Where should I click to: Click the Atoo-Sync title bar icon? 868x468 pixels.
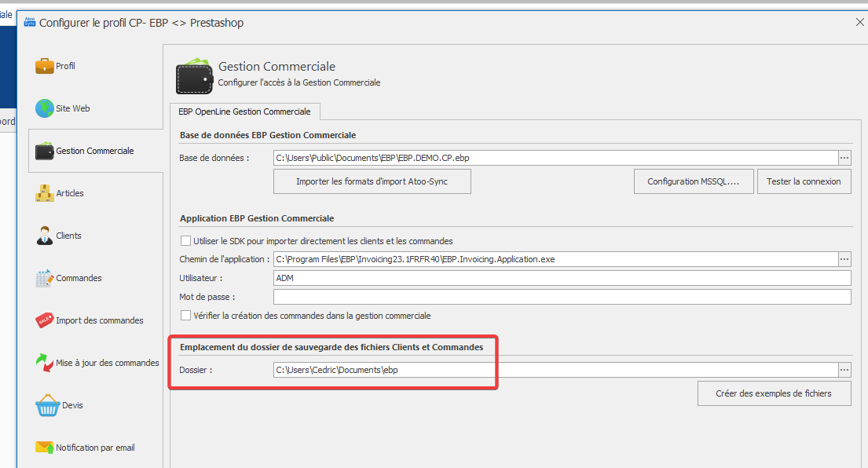pos(29,22)
